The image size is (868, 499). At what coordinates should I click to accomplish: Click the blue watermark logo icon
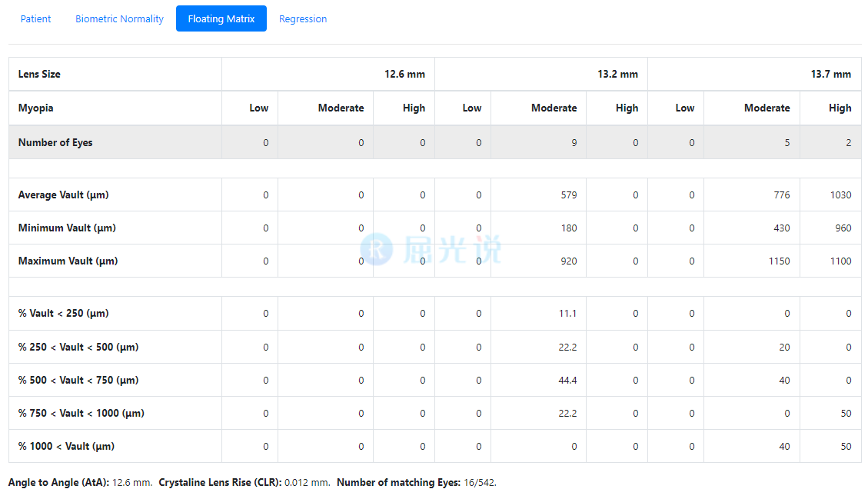[377, 249]
